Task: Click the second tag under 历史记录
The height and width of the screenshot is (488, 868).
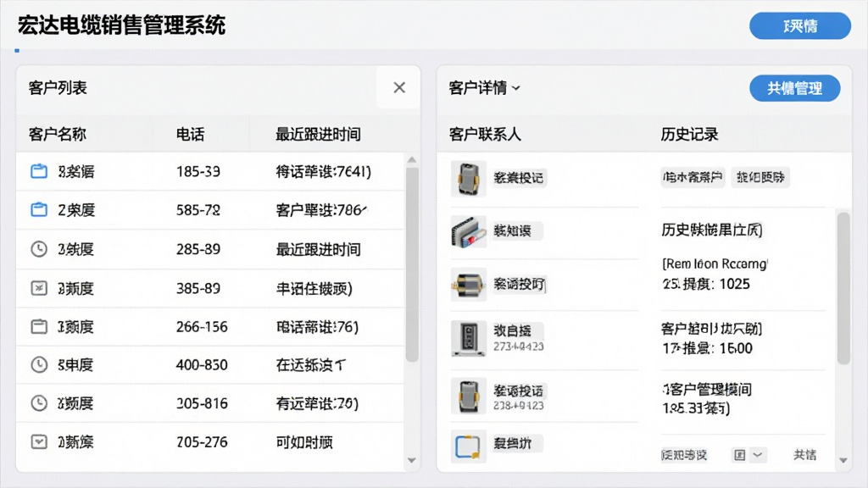Action: pyautogui.click(x=760, y=177)
